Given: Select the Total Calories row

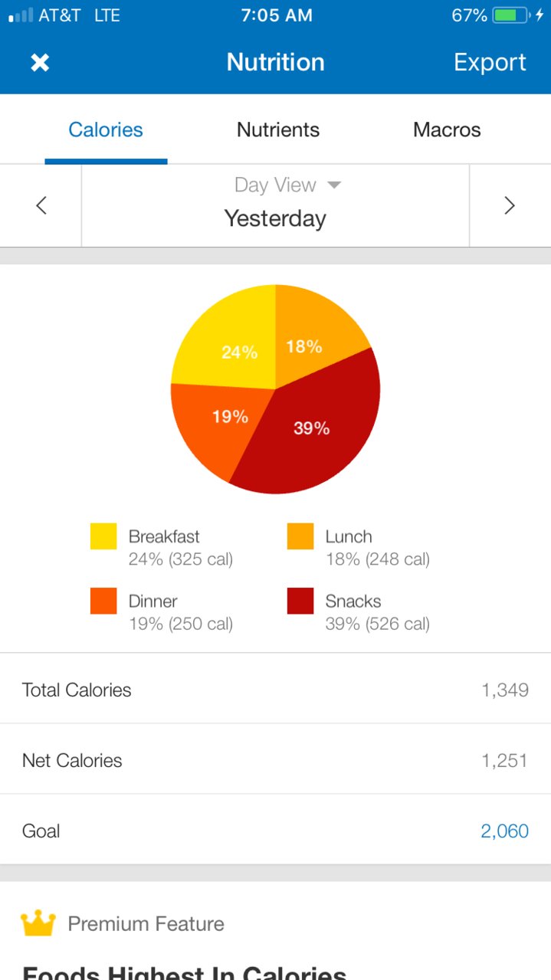Looking at the screenshot, I should 275,689.
